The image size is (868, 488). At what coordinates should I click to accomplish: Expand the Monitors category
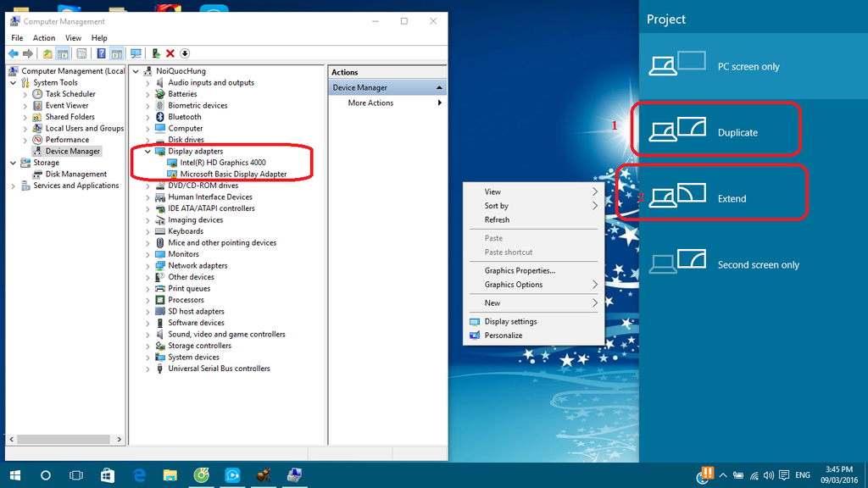(x=147, y=254)
